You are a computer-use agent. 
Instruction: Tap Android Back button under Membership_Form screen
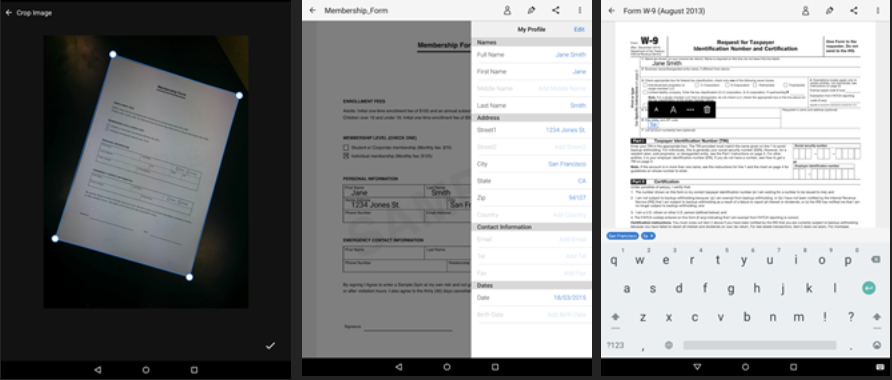point(398,367)
